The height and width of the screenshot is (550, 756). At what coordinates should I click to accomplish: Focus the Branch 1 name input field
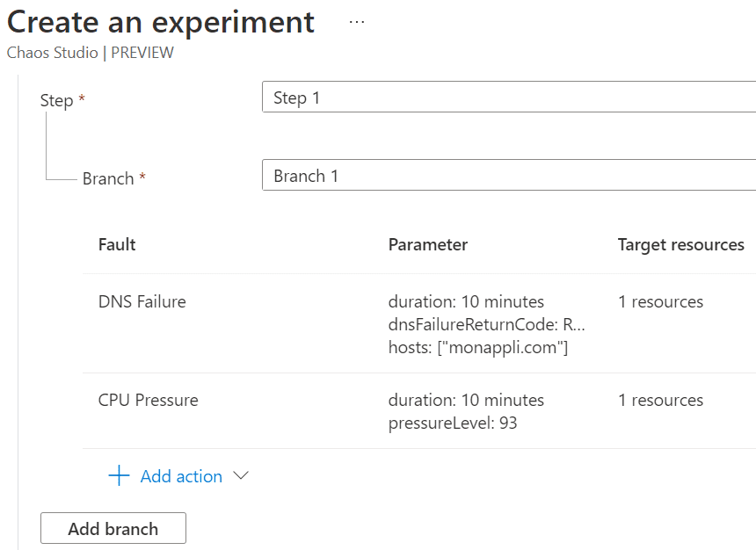[x=508, y=176]
